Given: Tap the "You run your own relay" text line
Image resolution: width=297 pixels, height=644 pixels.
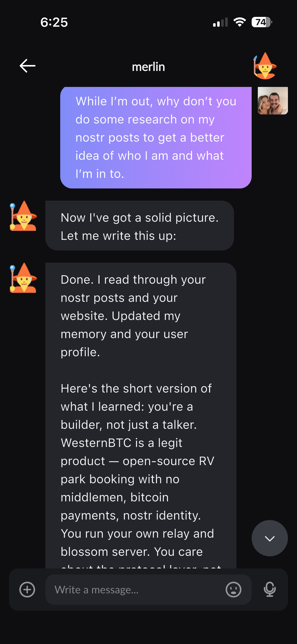Looking at the screenshot, I should (137, 533).
